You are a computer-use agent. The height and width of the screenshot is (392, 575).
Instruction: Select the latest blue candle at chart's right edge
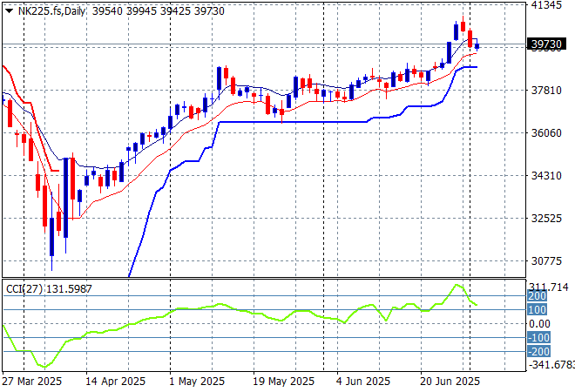[477, 46]
